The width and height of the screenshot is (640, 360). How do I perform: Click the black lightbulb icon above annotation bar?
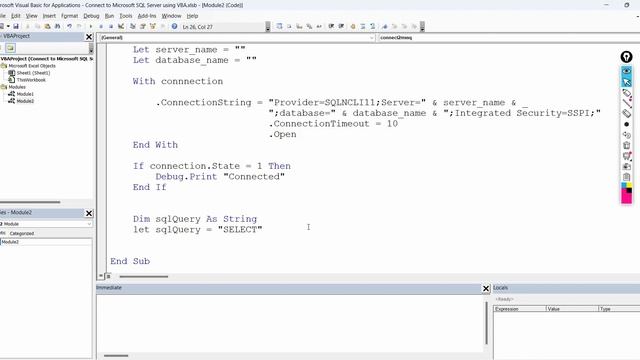(x=626, y=57)
